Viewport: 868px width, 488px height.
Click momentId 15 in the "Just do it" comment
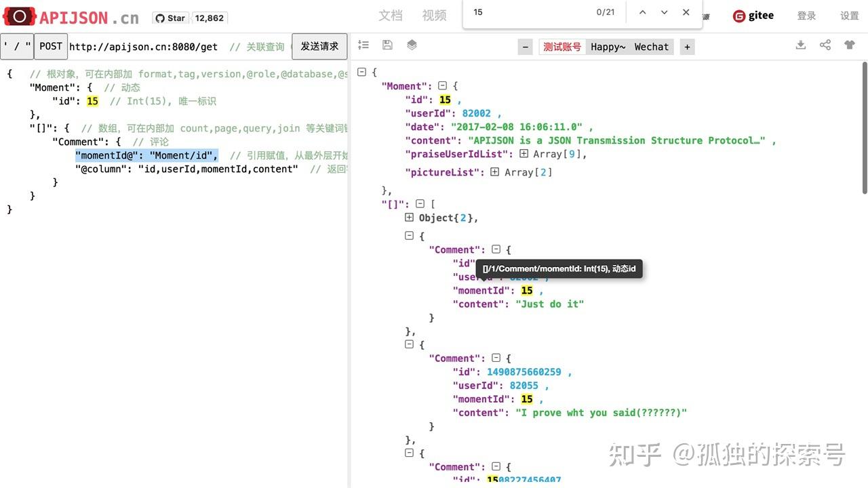pos(527,290)
